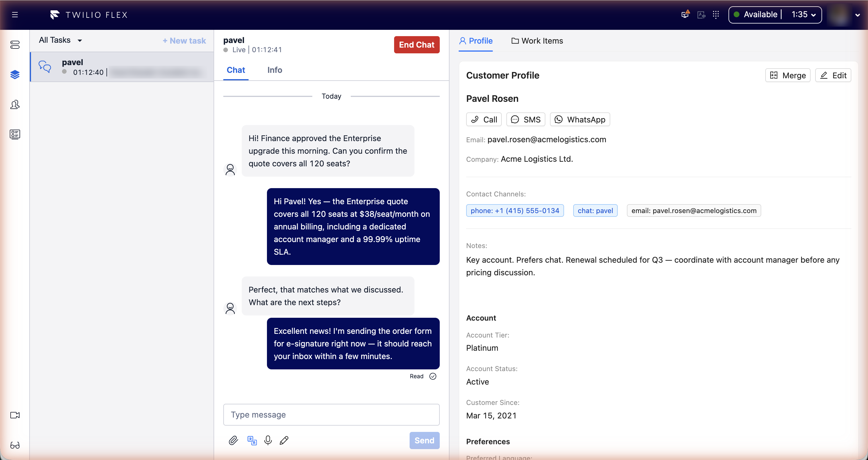Viewport: 868px width, 460px height.
Task: Click the Twilio Flex logo
Action: coord(89,15)
